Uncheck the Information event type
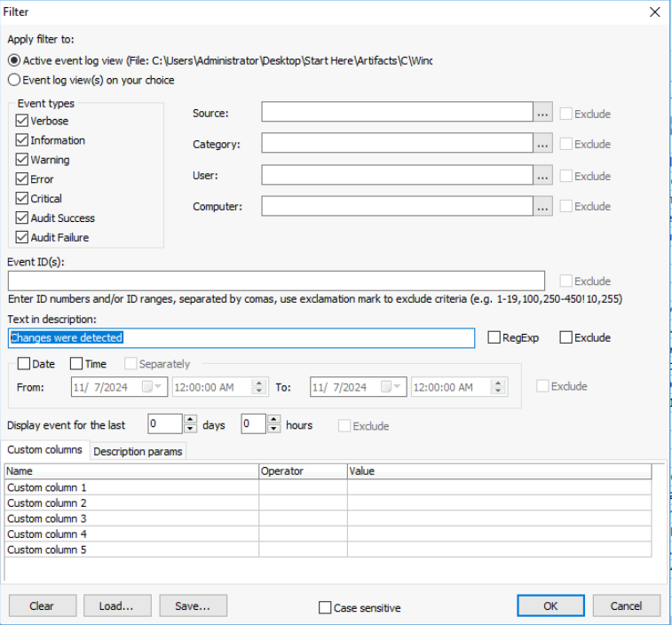The height and width of the screenshot is (625, 672). coord(22,139)
